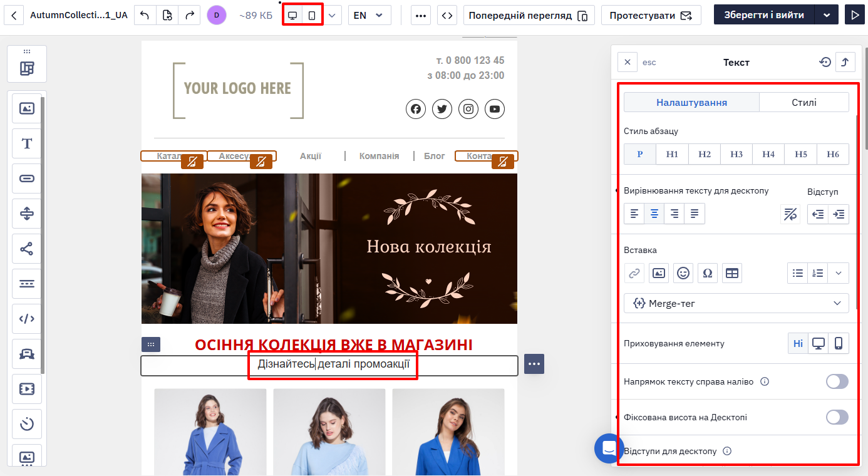
Task: Switch to the Налаштування tab
Action: coord(691,102)
